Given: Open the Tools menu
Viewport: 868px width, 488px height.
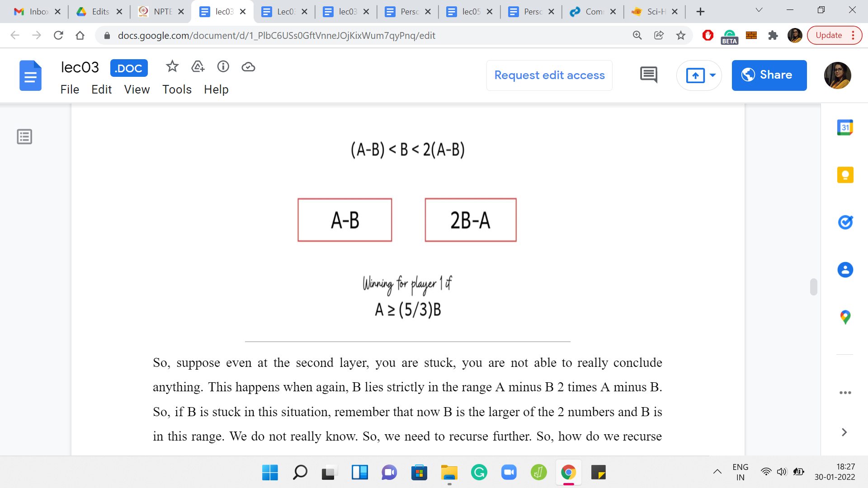Looking at the screenshot, I should coord(177,89).
